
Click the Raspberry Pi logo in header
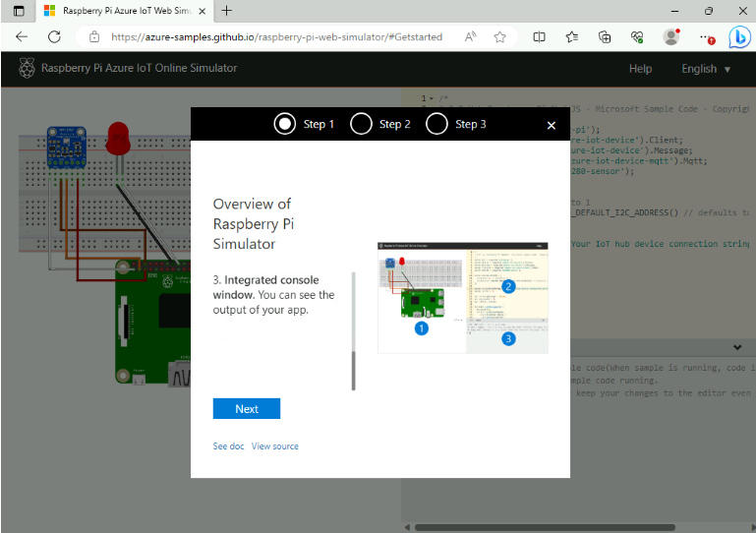[x=27, y=68]
